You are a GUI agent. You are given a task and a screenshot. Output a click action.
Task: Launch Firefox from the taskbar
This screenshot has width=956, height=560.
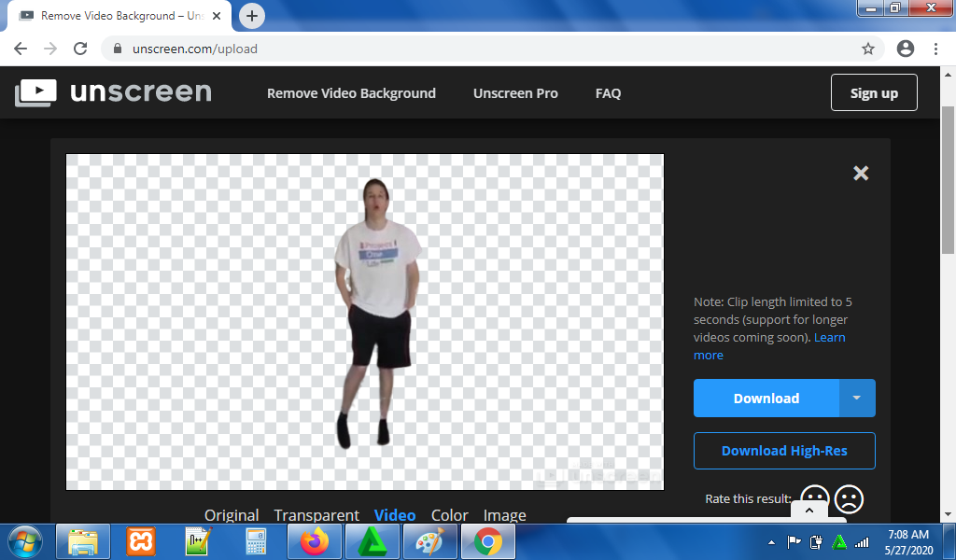point(315,541)
